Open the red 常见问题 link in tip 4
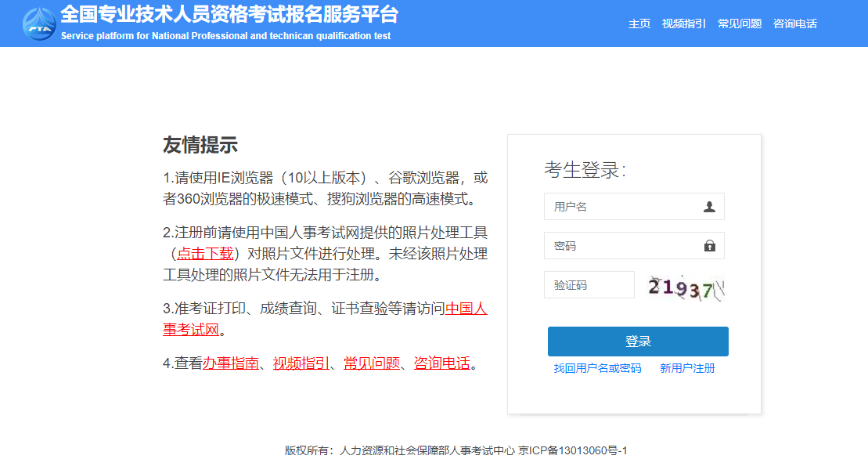The height and width of the screenshot is (459, 868). [x=372, y=363]
